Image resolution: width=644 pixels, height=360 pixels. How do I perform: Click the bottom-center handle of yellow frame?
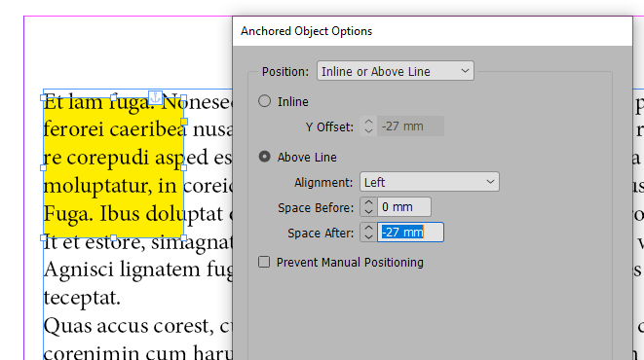[x=113, y=237]
